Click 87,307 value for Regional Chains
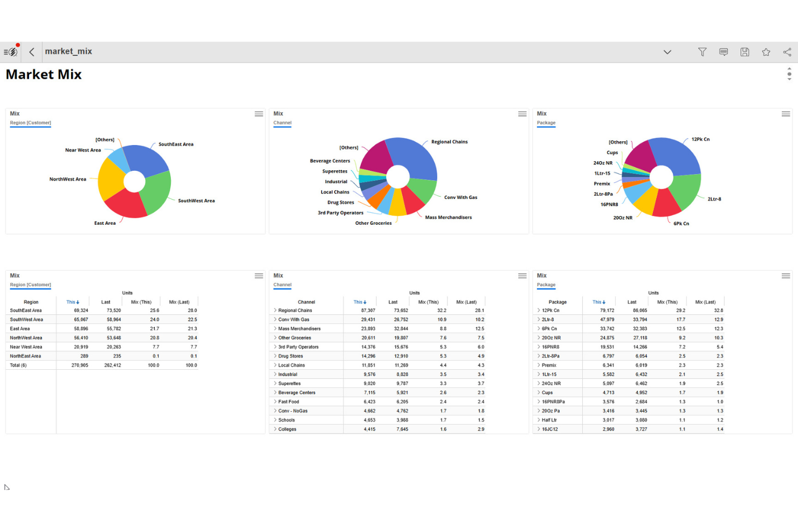The height and width of the screenshot is (532, 798). point(368,310)
